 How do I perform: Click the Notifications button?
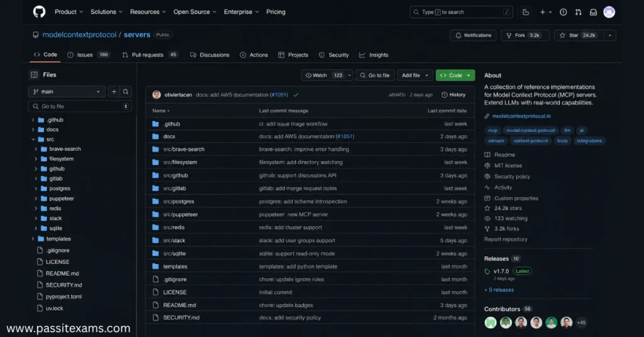(473, 35)
